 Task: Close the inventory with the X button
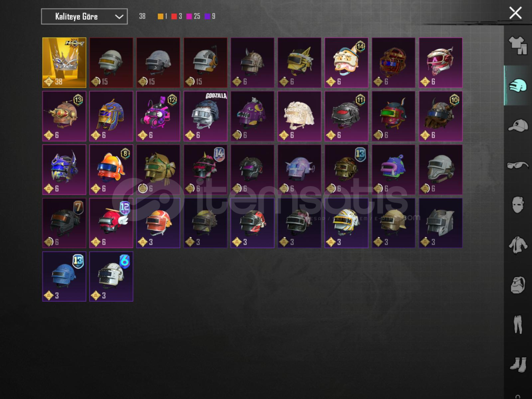click(x=515, y=13)
